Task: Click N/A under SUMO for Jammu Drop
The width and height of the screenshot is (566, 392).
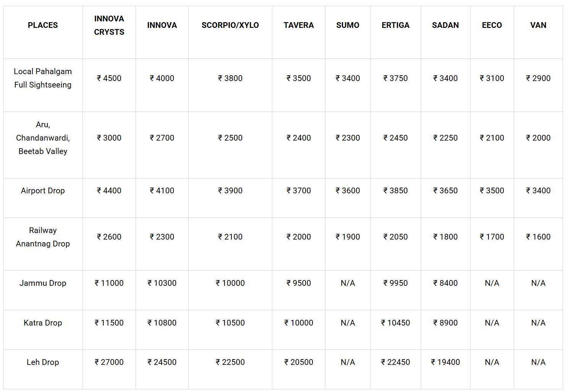Action: pos(348,283)
